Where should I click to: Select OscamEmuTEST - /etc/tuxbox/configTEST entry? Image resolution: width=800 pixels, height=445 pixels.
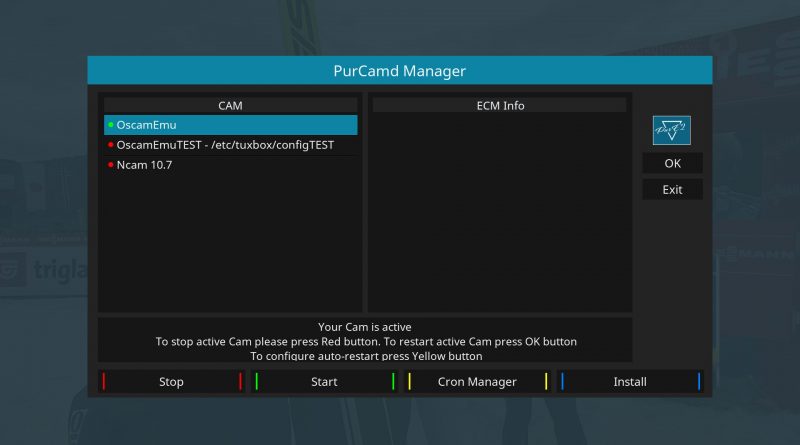(231, 145)
